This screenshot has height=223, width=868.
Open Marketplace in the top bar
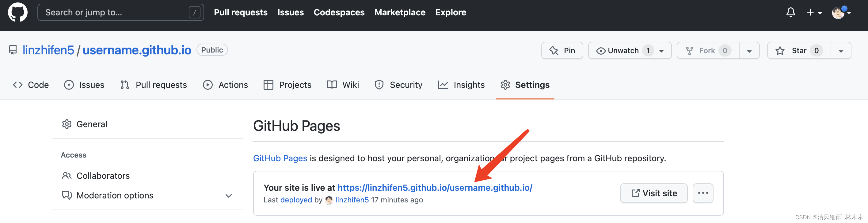coord(400,13)
